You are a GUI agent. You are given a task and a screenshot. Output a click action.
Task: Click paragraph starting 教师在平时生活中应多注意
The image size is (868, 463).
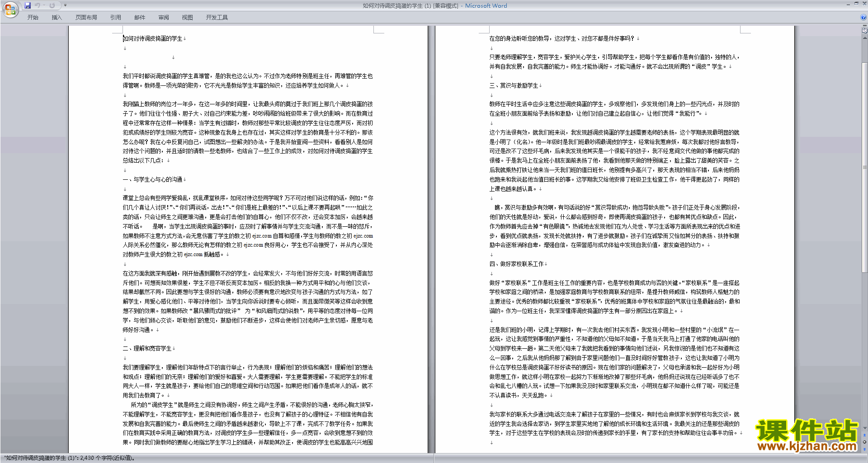click(x=614, y=109)
